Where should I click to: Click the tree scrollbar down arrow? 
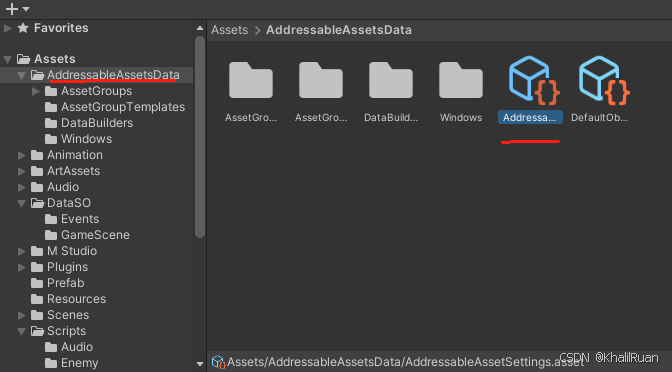click(x=200, y=364)
